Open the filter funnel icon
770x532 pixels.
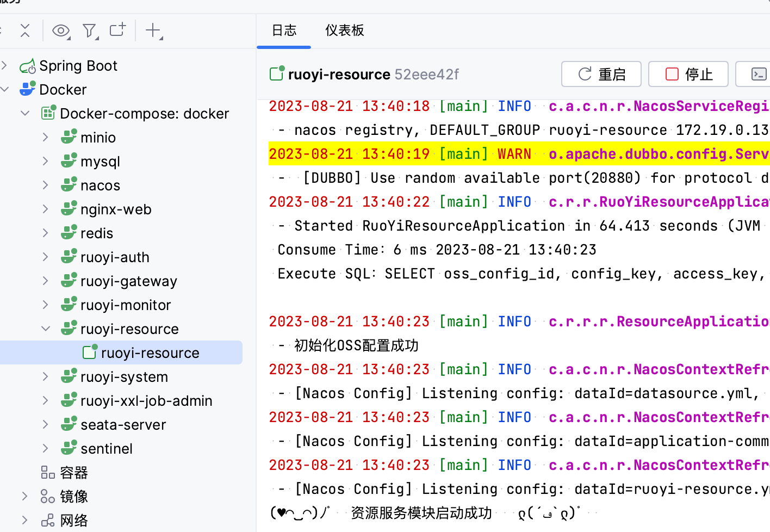click(x=90, y=30)
